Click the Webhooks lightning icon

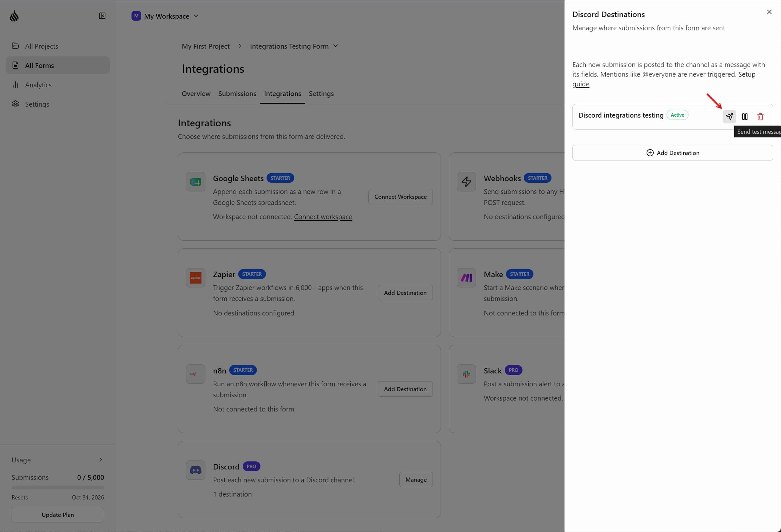coord(466,182)
